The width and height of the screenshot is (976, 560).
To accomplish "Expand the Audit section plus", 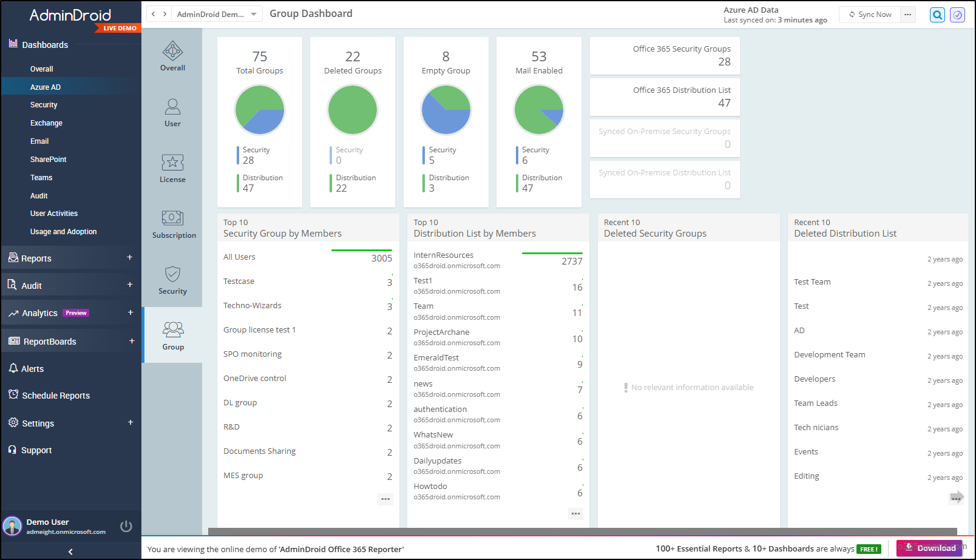I will tap(129, 285).
